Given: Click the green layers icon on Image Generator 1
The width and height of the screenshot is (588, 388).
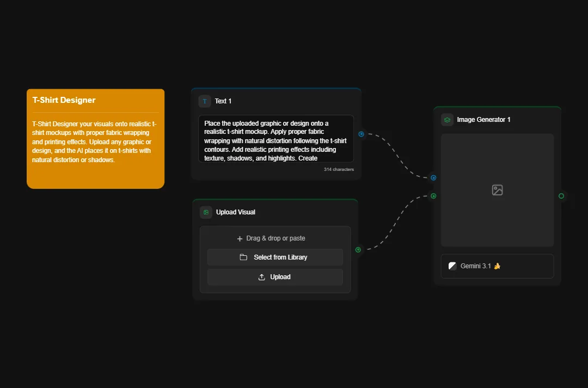Looking at the screenshot, I should [x=448, y=119].
